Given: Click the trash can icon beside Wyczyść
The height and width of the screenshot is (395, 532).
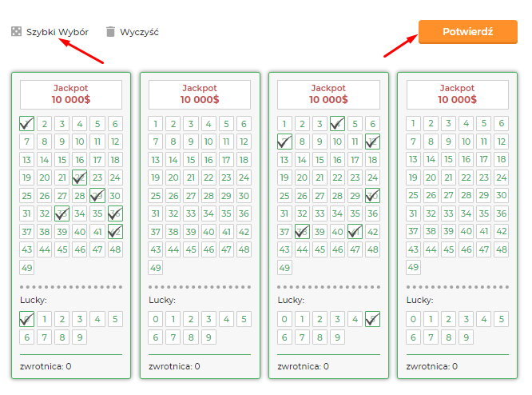Looking at the screenshot, I should (x=110, y=32).
